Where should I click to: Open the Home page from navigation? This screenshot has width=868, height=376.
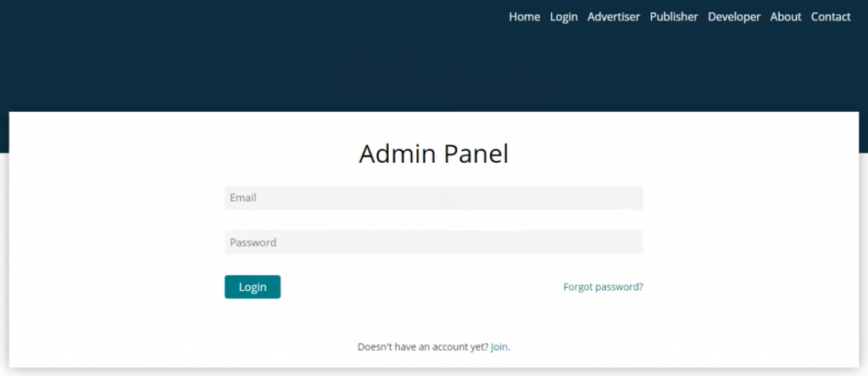coord(524,17)
